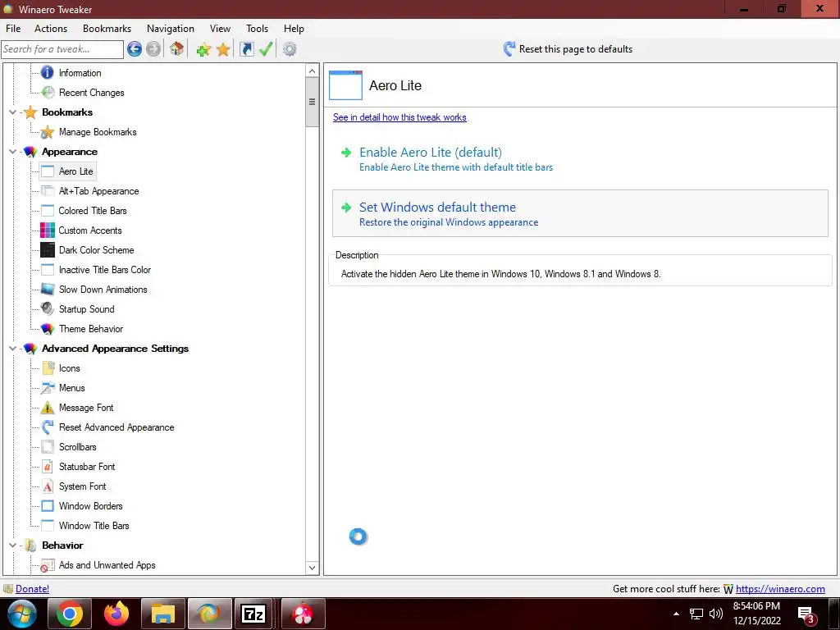This screenshot has width=840, height=630.
Task: Select Window Title Bars tree item
Action: [94, 526]
